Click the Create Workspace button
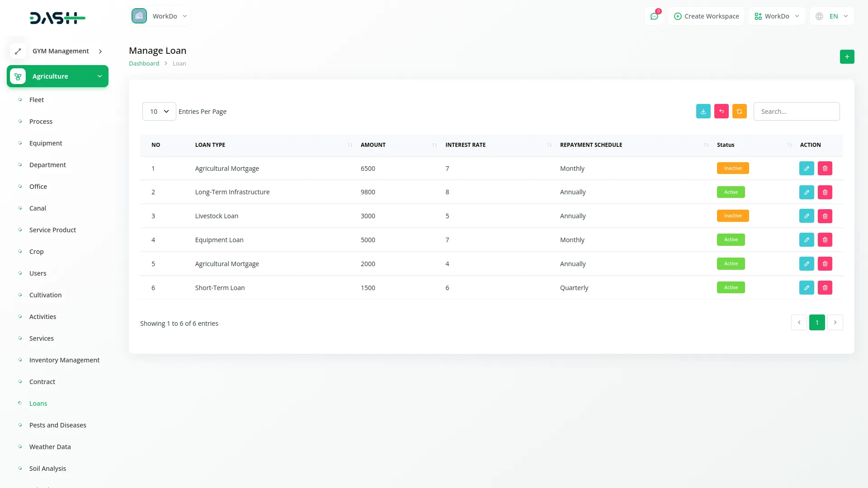 tap(706, 16)
